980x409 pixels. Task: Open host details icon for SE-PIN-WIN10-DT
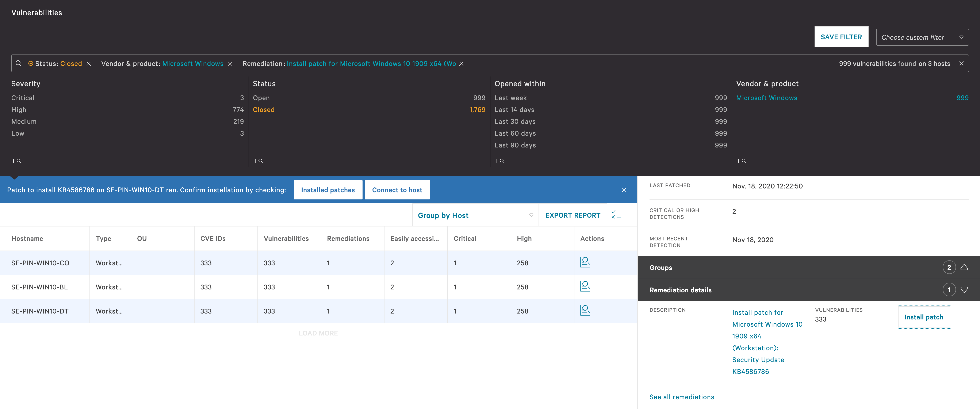[585, 310]
